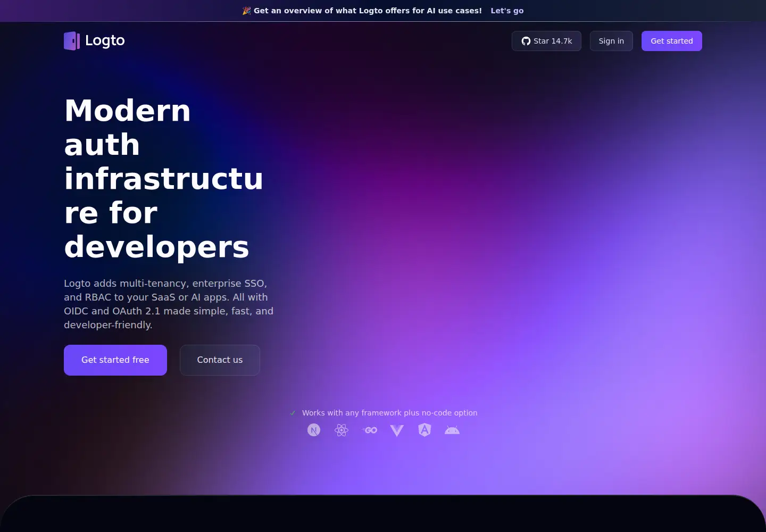Click the Android platform icon
This screenshot has height=532, width=766.
(x=452, y=430)
